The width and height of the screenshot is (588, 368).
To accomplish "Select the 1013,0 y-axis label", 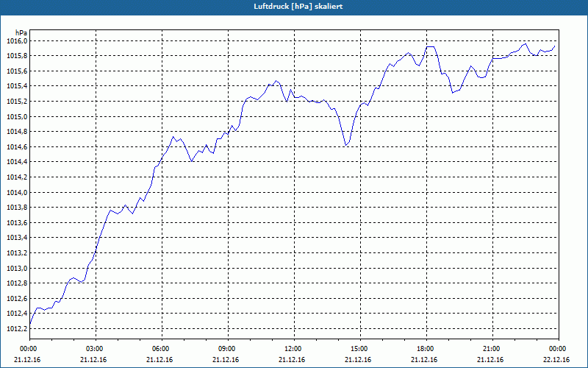I will [17, 268].
